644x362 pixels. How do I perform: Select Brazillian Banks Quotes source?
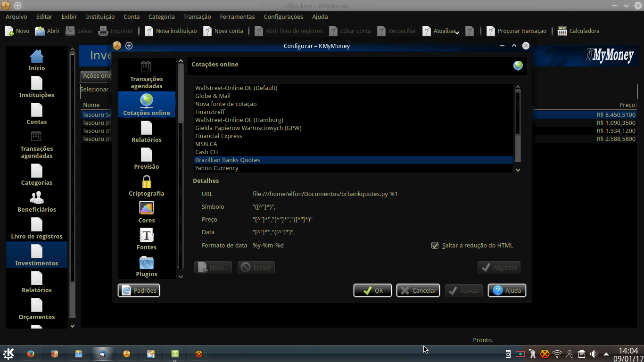(x=353, y=160)
